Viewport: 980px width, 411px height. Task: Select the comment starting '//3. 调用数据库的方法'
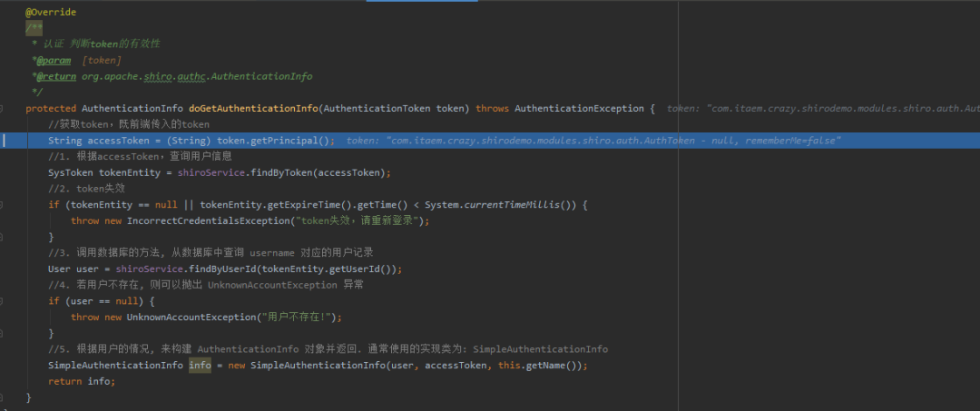(211, 253)
